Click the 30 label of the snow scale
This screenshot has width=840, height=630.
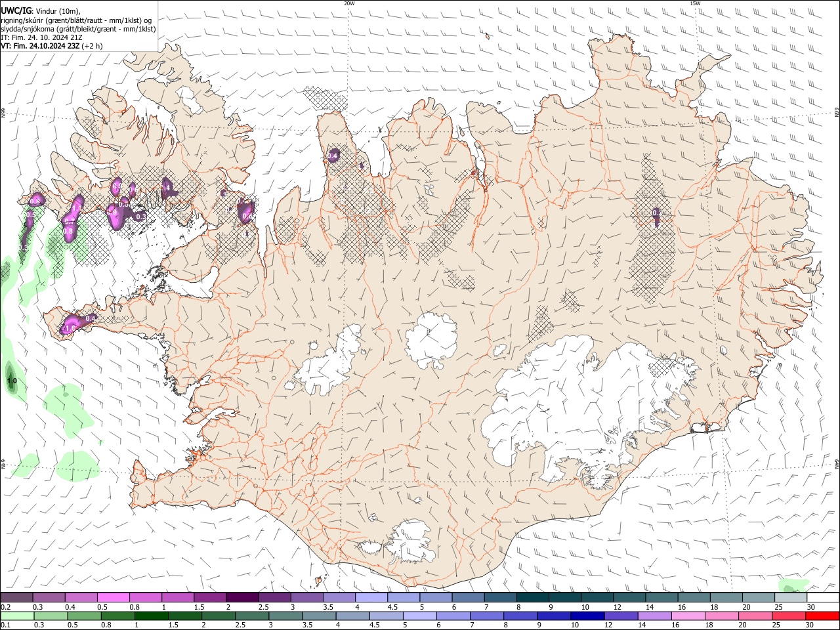click(x=811, y=607)
